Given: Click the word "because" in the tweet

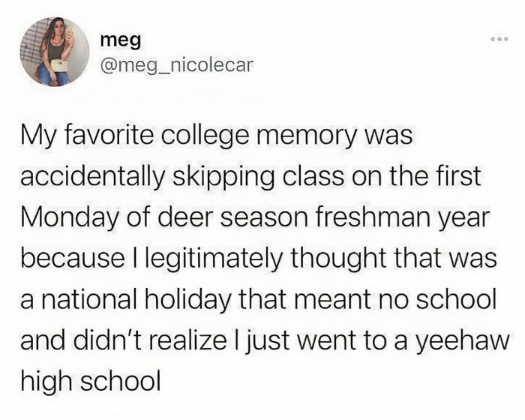Looking at the screenshot, I should tap(72, 259).
